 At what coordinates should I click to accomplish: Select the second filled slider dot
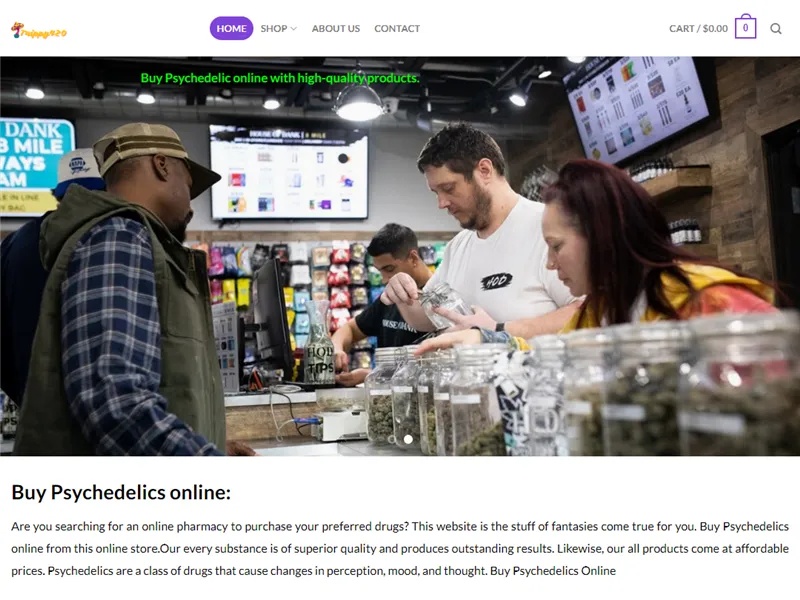point(408,439)
